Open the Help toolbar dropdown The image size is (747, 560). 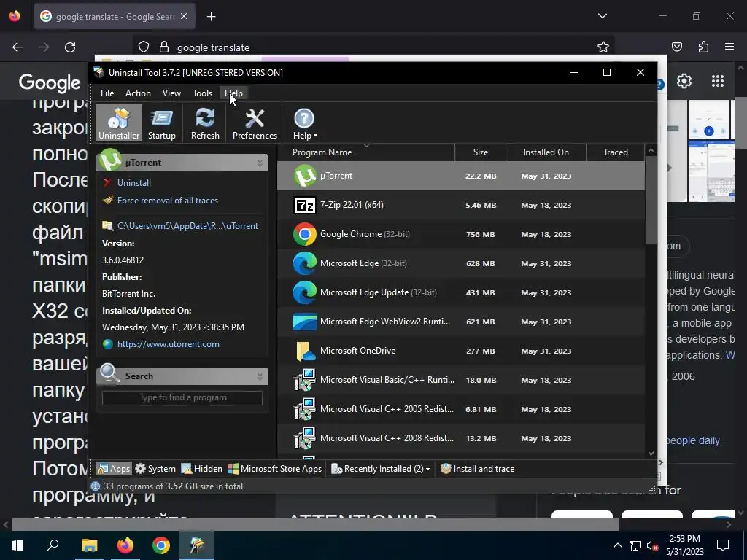[x=304, y=122]
